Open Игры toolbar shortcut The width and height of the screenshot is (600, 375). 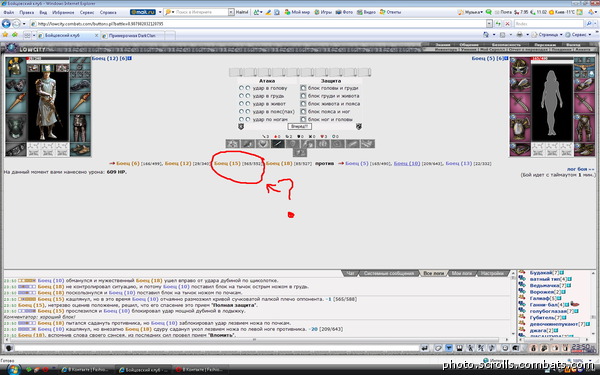tap(323, 12)
